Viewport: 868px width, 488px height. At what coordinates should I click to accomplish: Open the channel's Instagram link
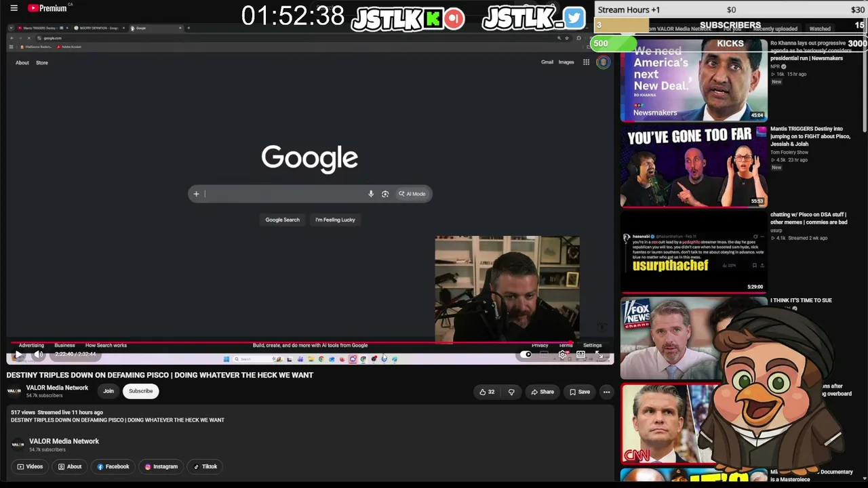(x=161, y=466)
